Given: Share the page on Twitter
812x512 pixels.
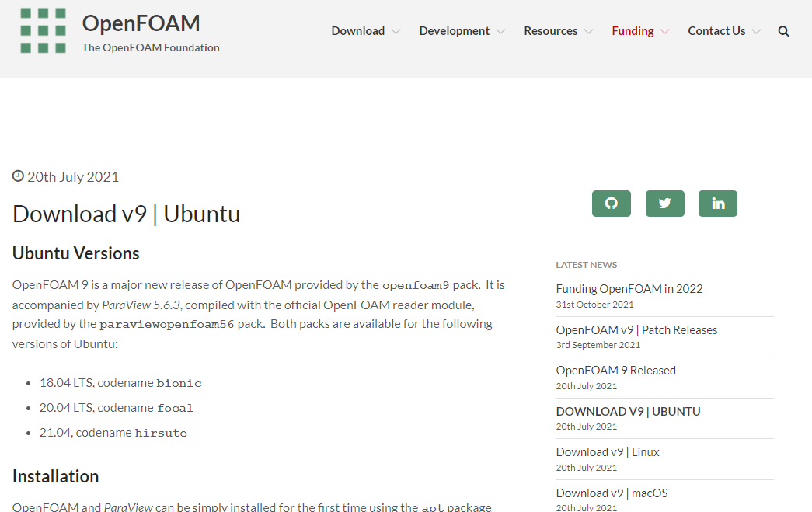Looking at the screenshot, I should [x=664, y=203].
